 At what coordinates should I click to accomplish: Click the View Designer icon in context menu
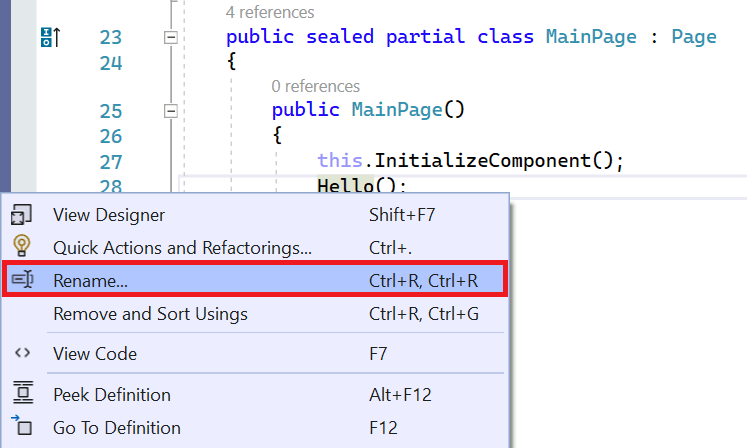(21, 214)
